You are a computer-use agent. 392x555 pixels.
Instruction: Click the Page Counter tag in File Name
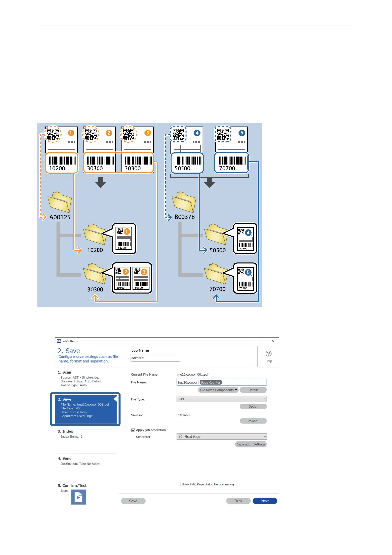click(211, 382)
